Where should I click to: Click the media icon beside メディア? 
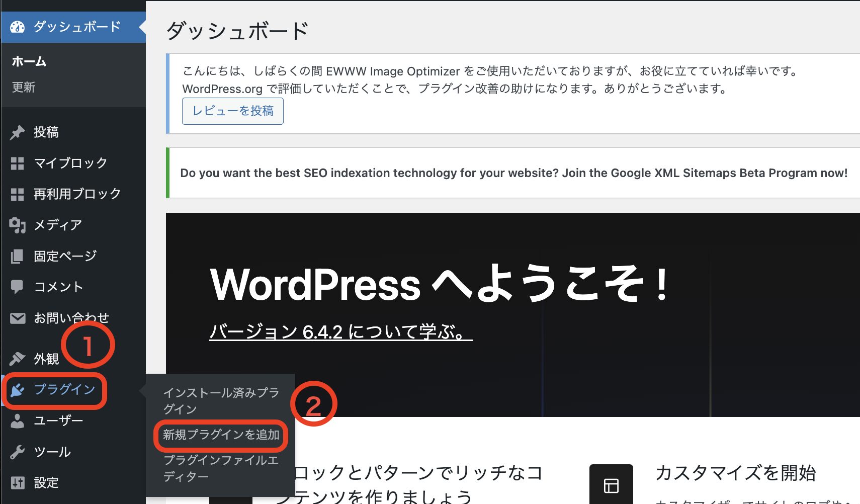point(18,225)
